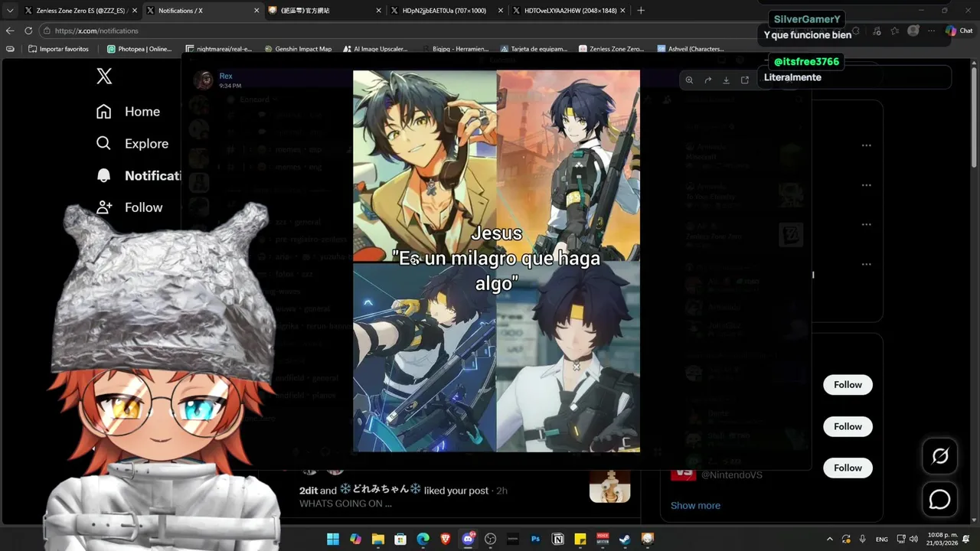This screenshot has width=980, height=551.
Task: Click the first Follow button
Action: pyautogui.click(x=848, y=385)
